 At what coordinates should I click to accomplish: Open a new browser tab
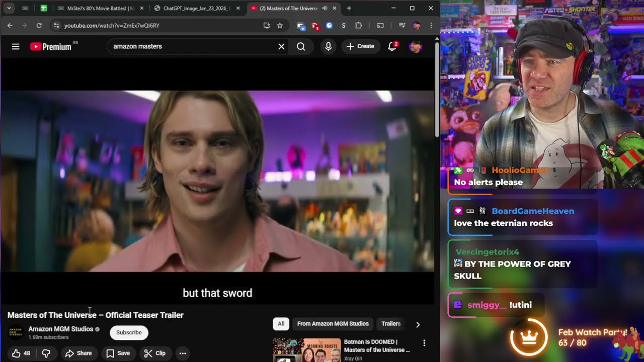click(x=349, y=8)
